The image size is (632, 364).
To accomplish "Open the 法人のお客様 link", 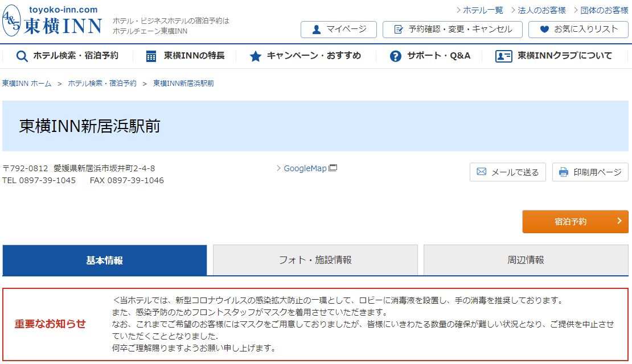I will pyautogui.click(x=541, y=10).
